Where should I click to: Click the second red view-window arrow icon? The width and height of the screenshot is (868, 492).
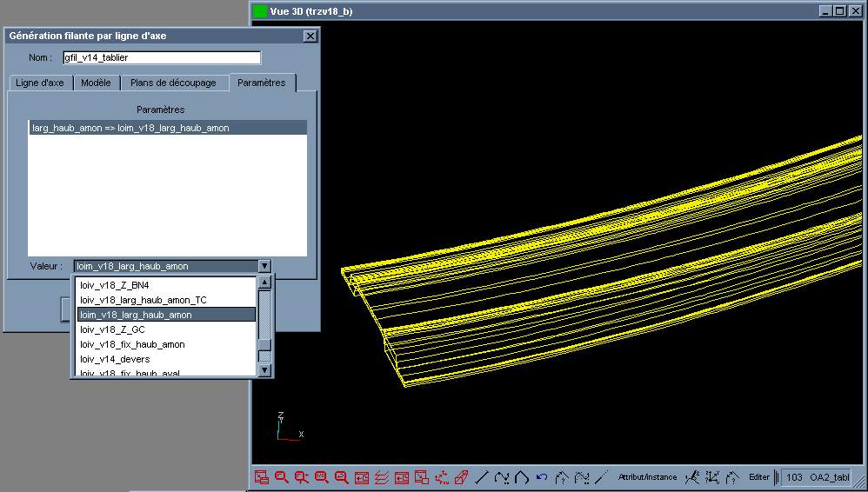402,477
